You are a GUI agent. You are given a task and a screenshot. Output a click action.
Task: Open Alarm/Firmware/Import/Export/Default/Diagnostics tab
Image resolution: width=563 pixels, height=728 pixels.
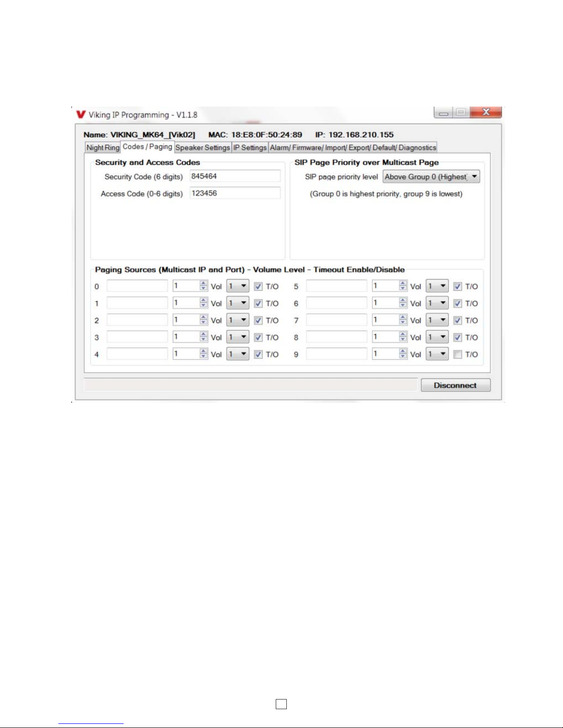pyautogui.click(x=353, y=147)
